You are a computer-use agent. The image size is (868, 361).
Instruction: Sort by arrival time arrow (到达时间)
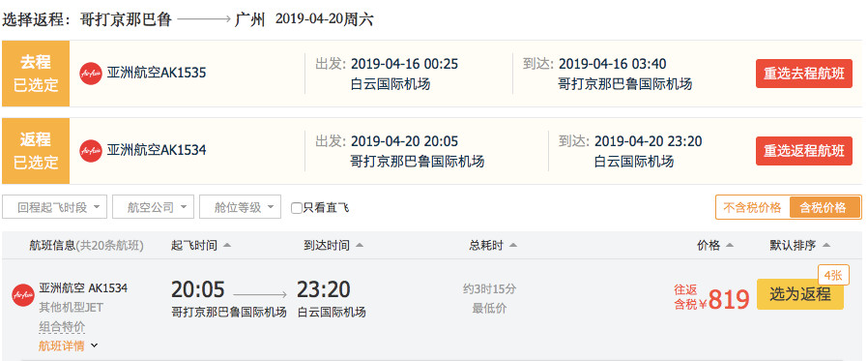click(360, 245)
